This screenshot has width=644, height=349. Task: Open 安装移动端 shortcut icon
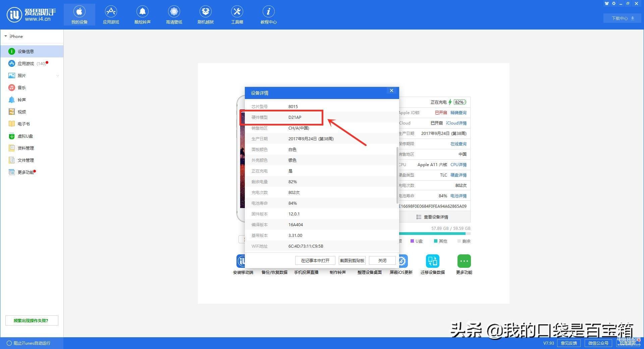click(240, 261)
